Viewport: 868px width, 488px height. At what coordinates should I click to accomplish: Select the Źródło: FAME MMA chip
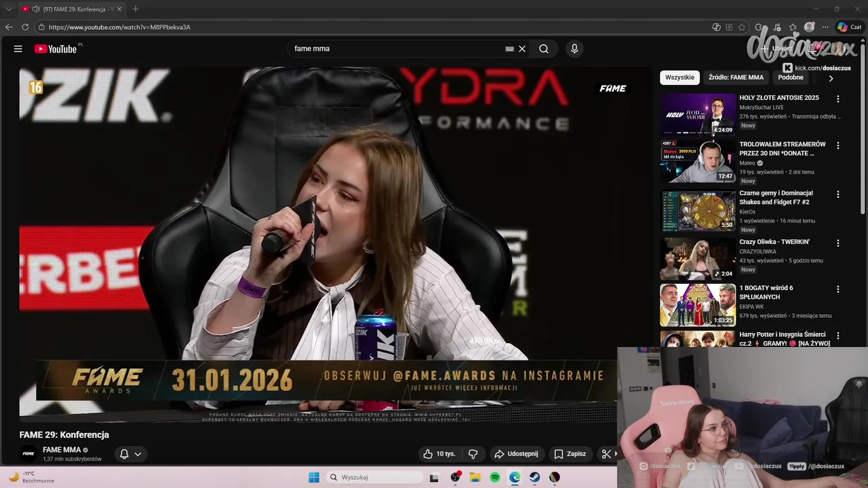point(736,77)
